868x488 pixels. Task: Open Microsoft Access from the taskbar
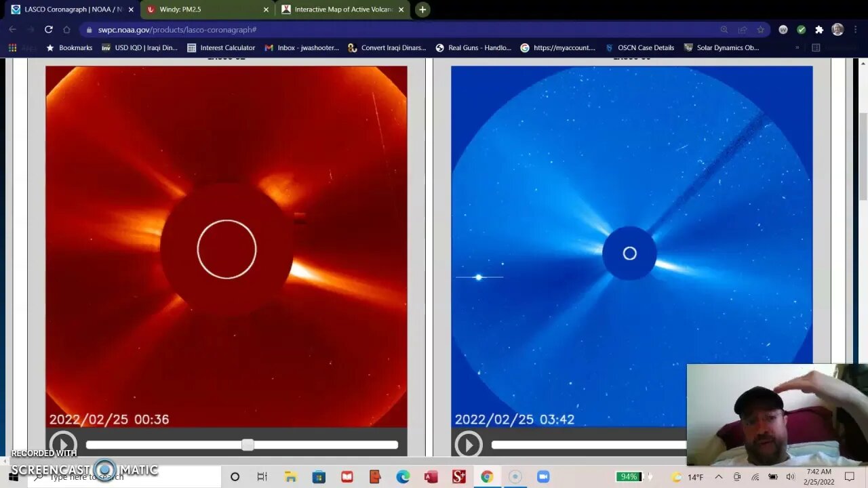pyautogui.click(x=431, y=477)
